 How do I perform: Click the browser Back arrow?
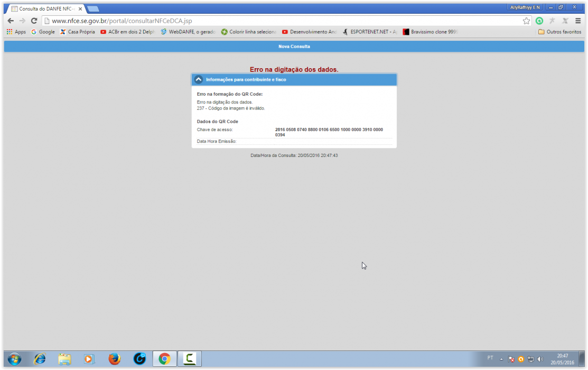11,21
